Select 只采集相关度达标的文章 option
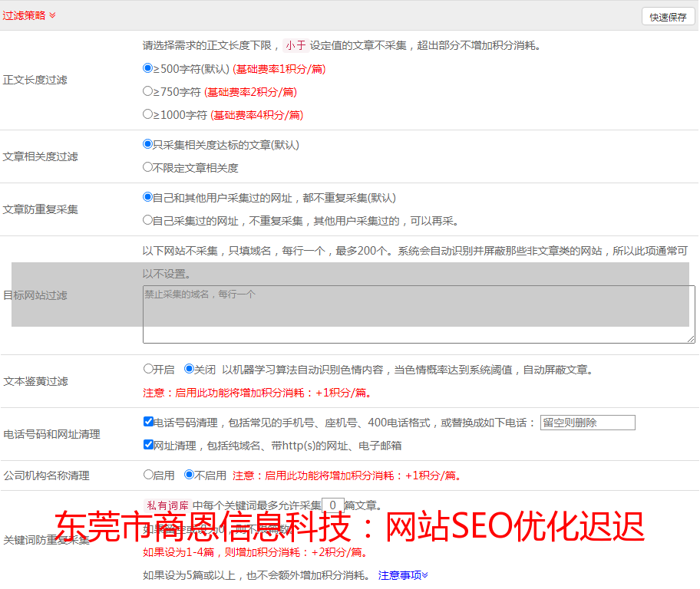The height and width of the screenshot is (589, 700). click(148, 144)
